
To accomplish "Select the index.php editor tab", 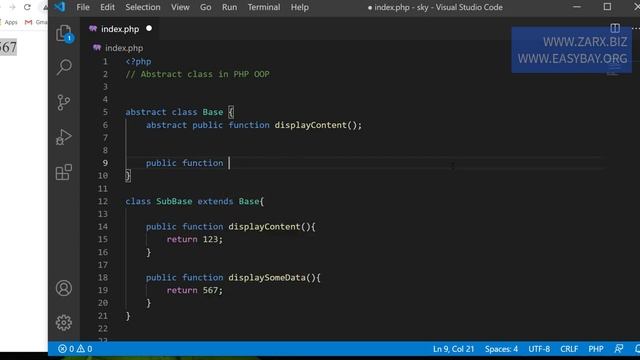I will click(120, 29).
